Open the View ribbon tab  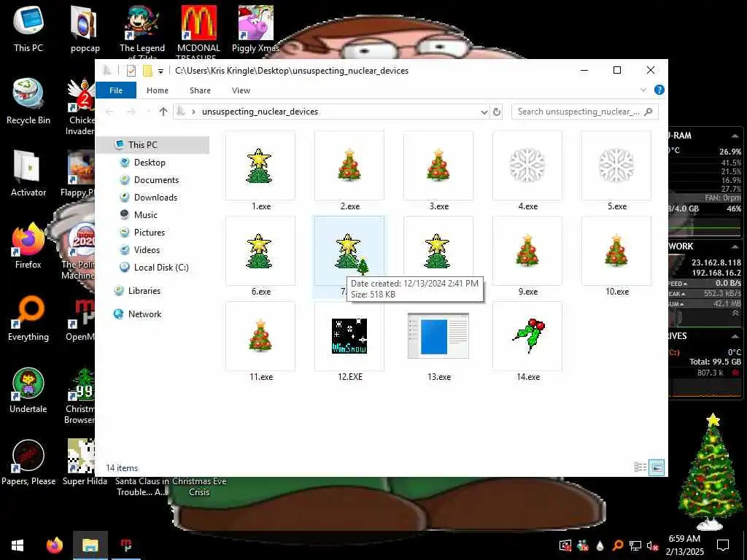pos(241,90)
